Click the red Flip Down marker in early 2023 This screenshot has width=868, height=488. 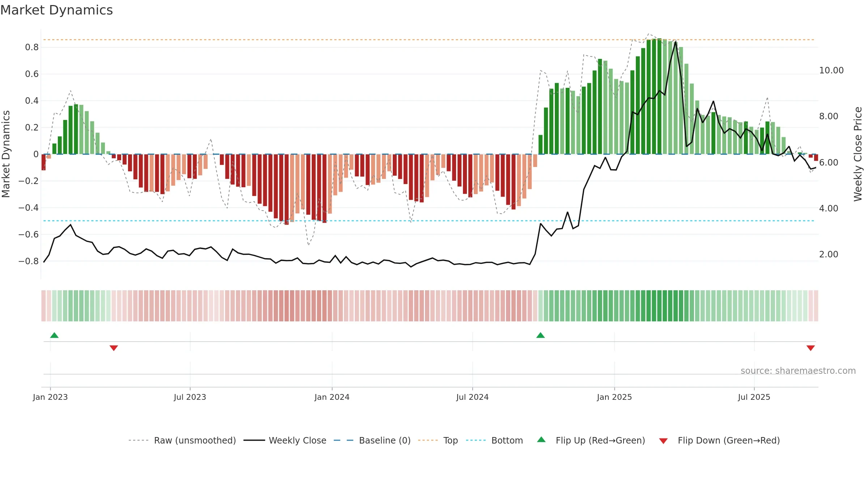point(114,348)
